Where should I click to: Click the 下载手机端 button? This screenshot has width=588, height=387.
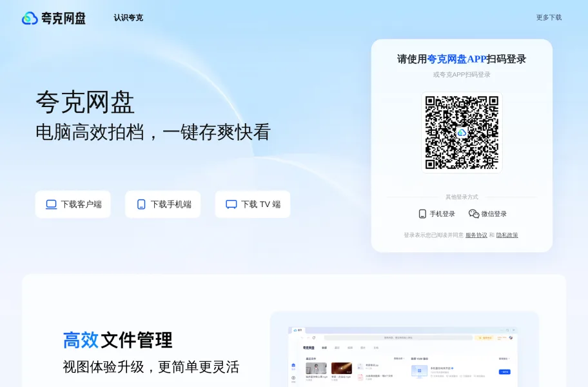[x=162, y=204]
